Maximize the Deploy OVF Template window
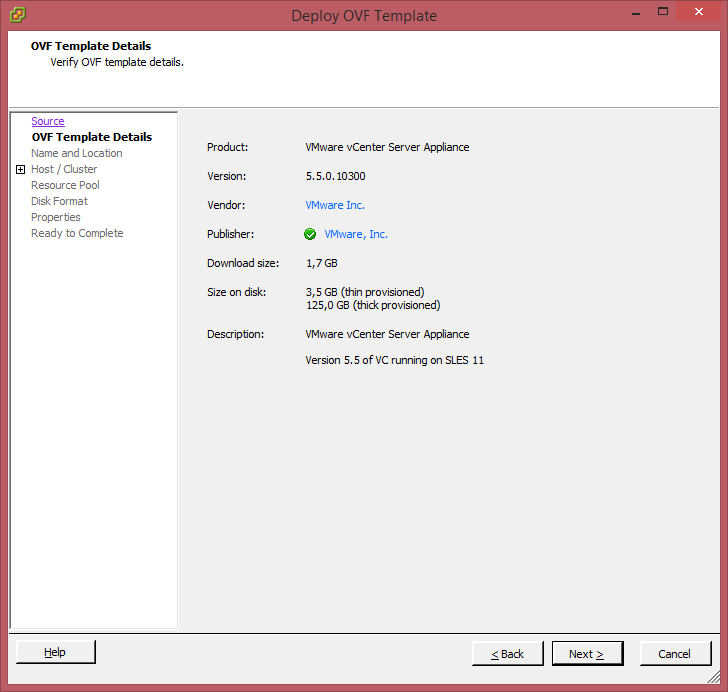The width and height of the screenshot is (728, 692). pos(662,12)
